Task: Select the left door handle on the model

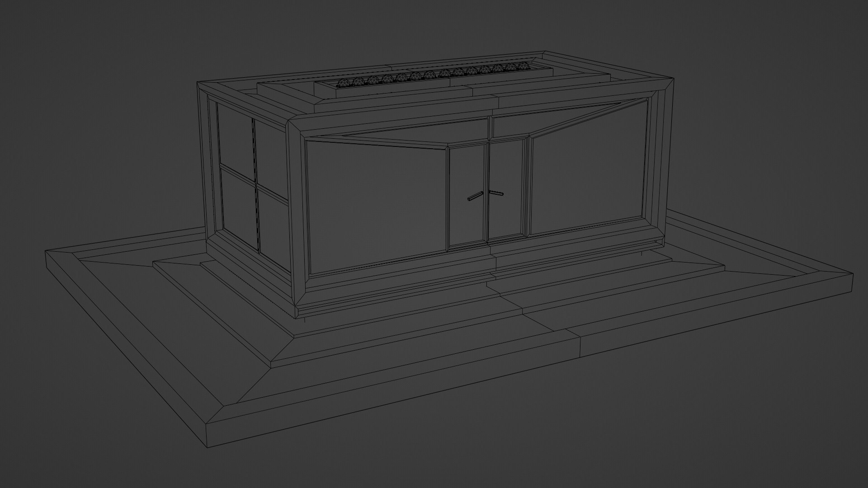Action: click(475, 196)
